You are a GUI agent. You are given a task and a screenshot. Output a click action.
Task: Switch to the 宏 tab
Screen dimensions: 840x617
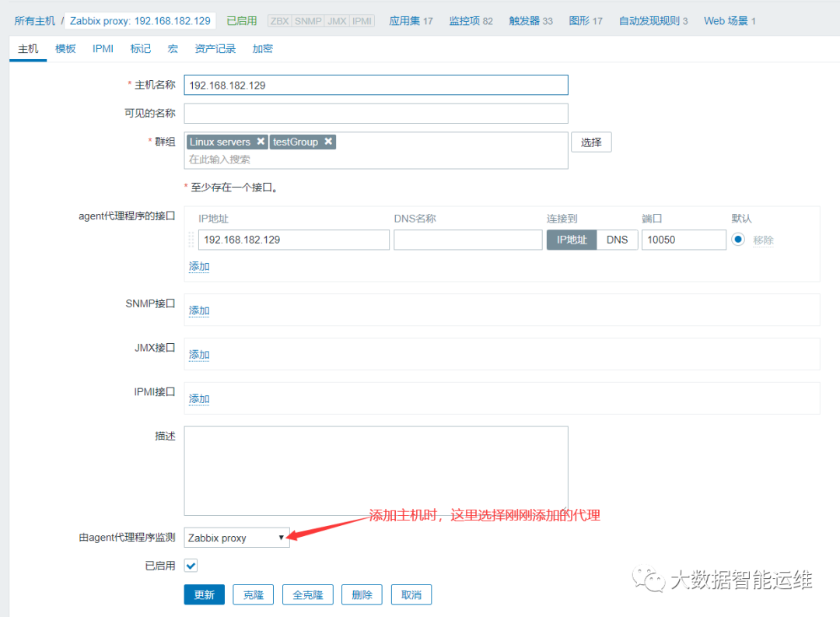173,49
